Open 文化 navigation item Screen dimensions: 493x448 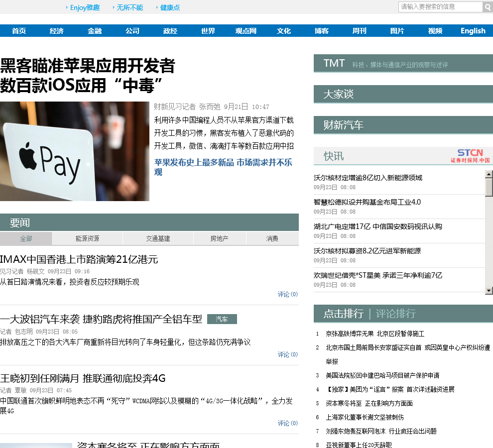pyautogui.click(x=284, y=31)
